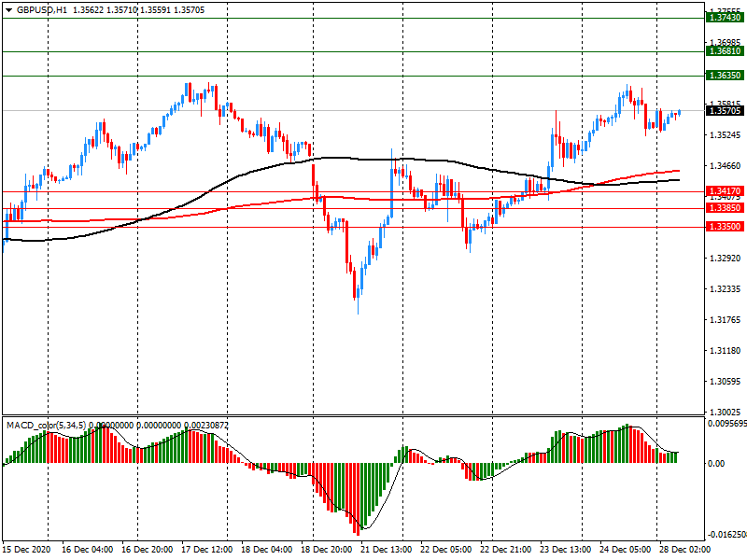
Task: Click the 1.34660 price axis value
Action: pos(726,166)
